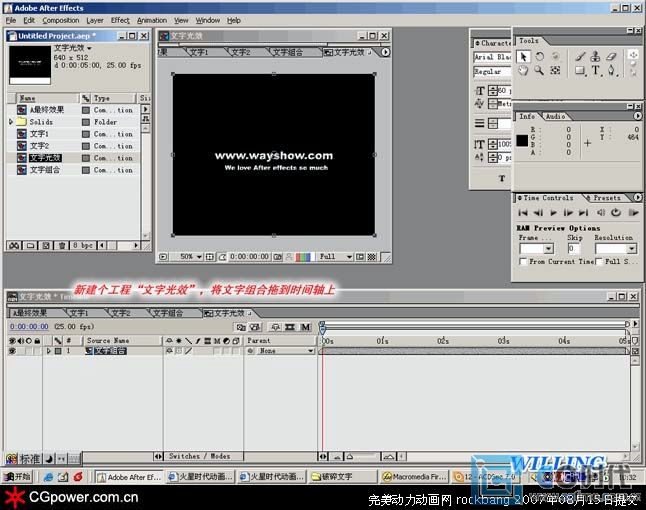Open the Animation menu
This screenshot has height=510, width=646.
pos(152,20)
